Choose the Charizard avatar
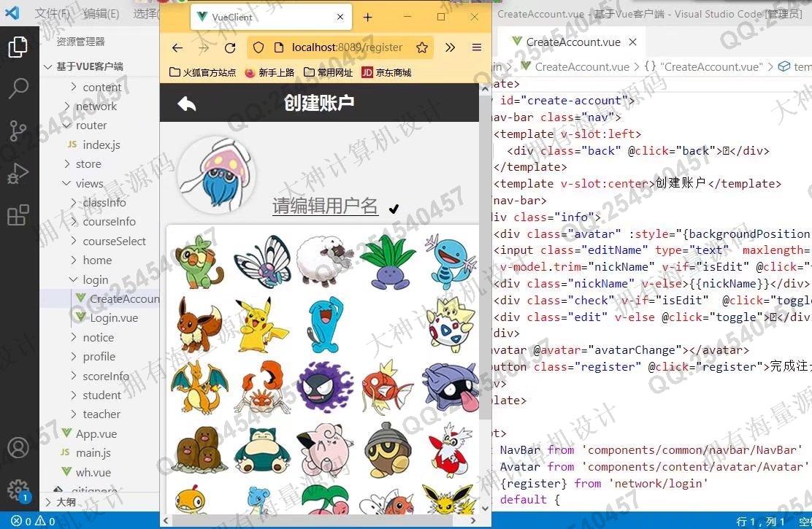812x529 pixels. pos(200,387)
